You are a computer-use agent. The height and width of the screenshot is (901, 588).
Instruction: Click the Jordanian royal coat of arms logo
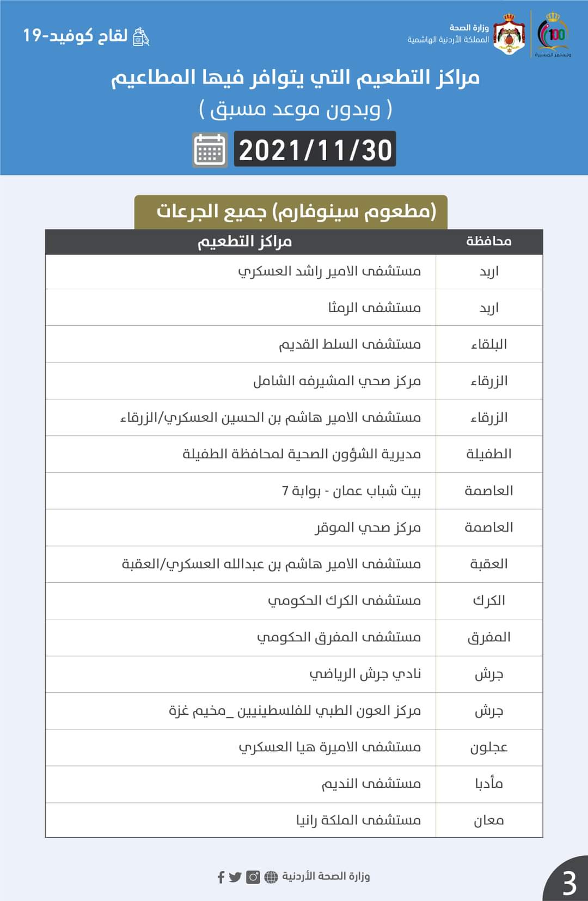509,34
